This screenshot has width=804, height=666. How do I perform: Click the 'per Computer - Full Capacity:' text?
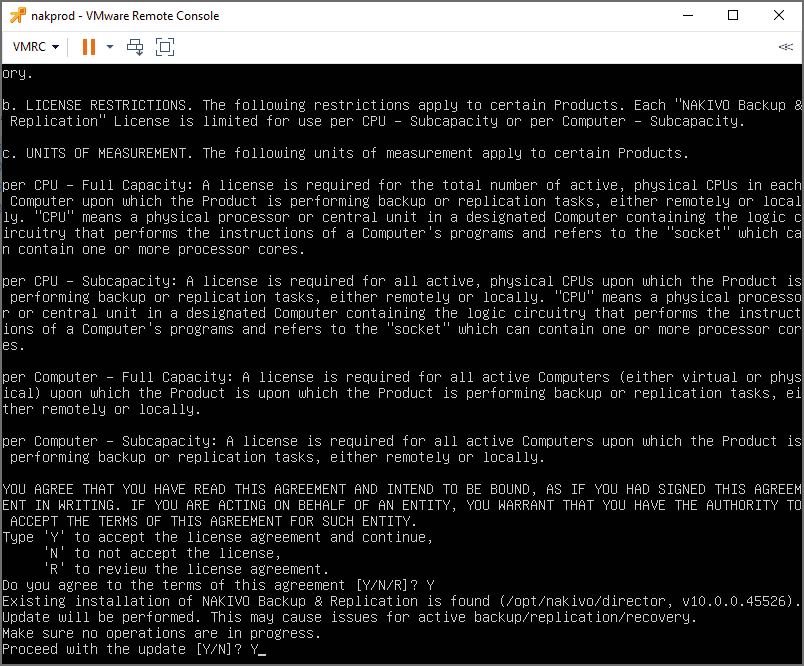point(117,377)
